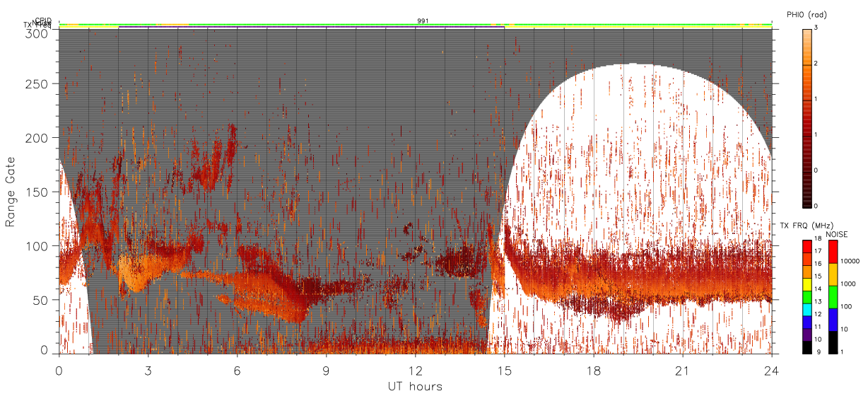Click the x-axis tick label '18'
Viewport: 868px width, 401px height.
pyautogui.click(x=594, y=370)
